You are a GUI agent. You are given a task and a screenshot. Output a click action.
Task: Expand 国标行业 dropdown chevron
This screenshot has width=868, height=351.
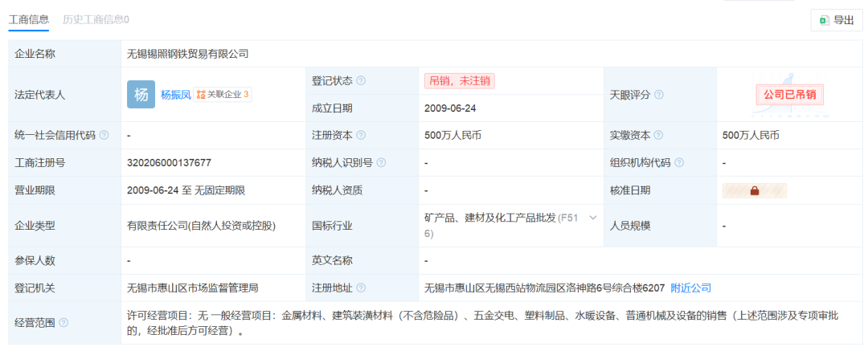[x=592, y=217]
